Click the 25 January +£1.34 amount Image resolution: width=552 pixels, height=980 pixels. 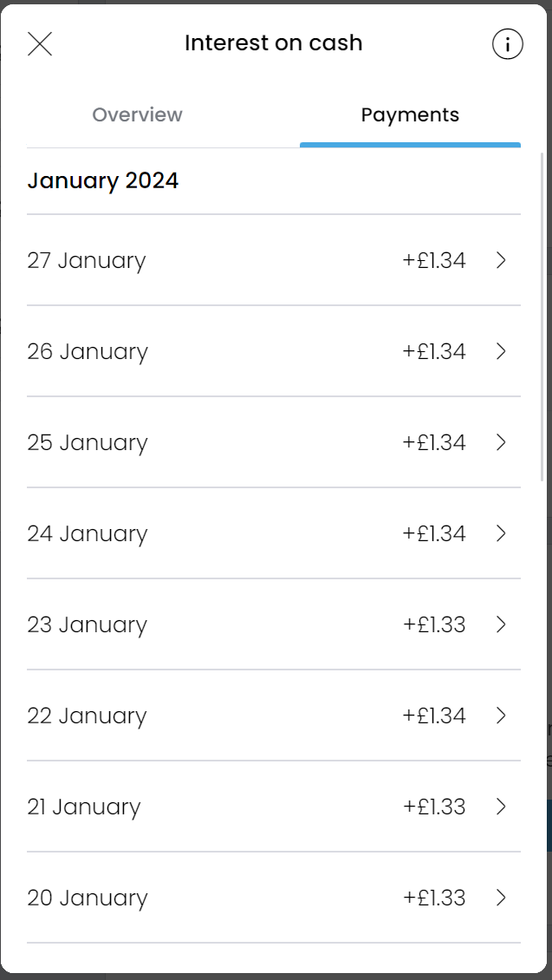pyautogui.click(x=434, y=442)
